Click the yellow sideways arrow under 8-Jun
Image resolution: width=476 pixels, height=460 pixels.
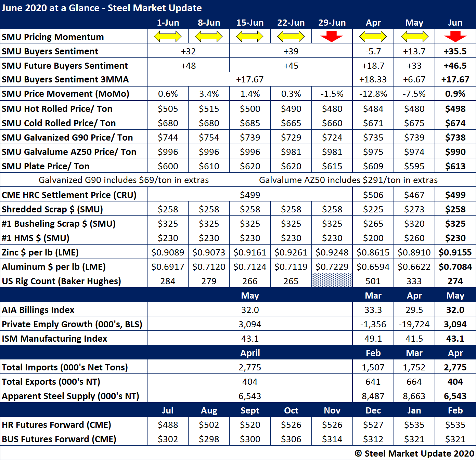(x=209, y=36)
